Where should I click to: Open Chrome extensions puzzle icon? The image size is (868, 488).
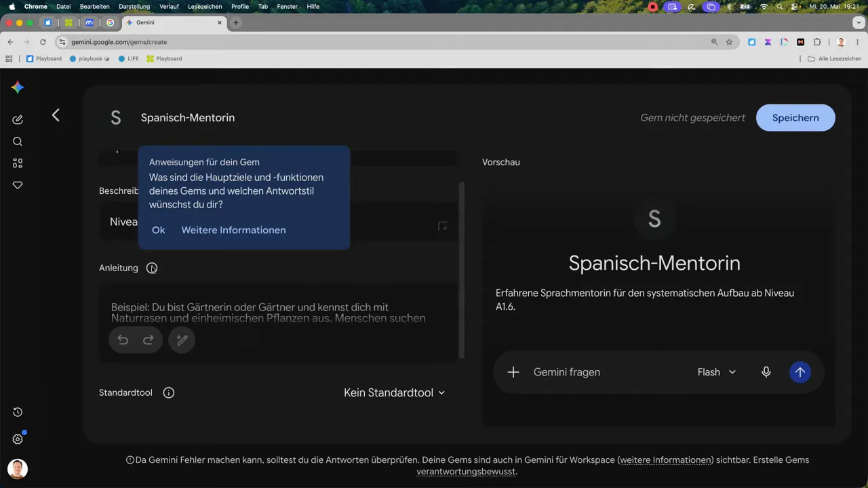(816, 42)
